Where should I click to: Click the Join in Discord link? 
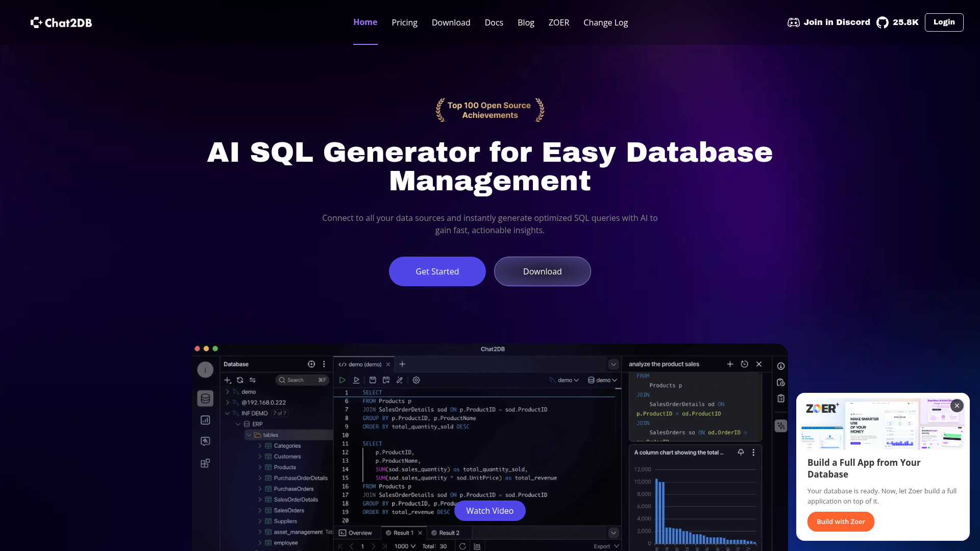point(837,22)
